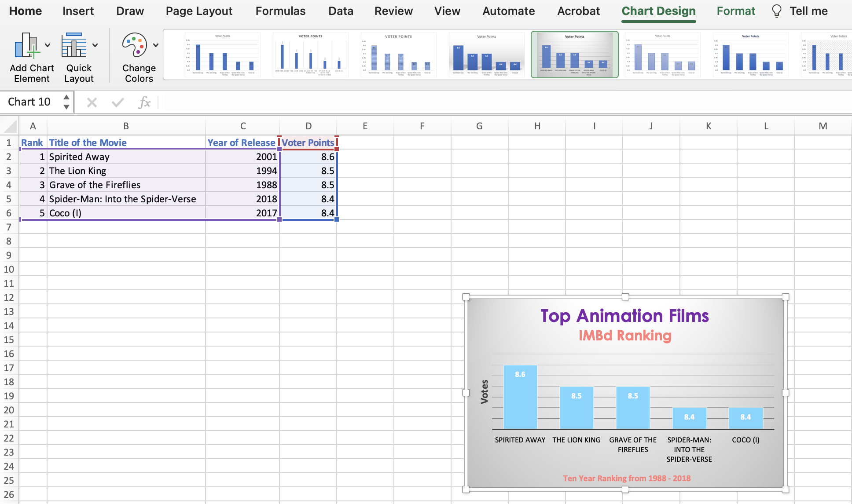This screenshot has width=852, height=504.
Task: Click the Year of Release header cell
Action: point(242,142)
